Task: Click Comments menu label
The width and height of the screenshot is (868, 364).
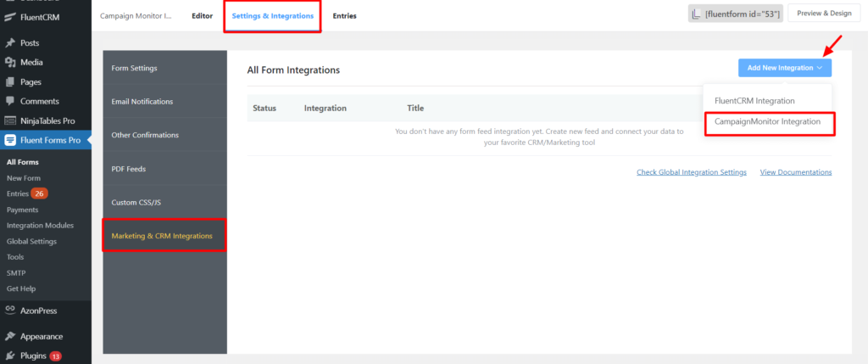Action: [40, 101]
